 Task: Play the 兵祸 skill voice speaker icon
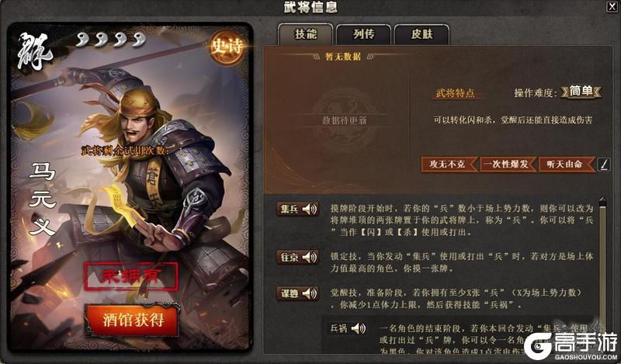tap(359, 328)
